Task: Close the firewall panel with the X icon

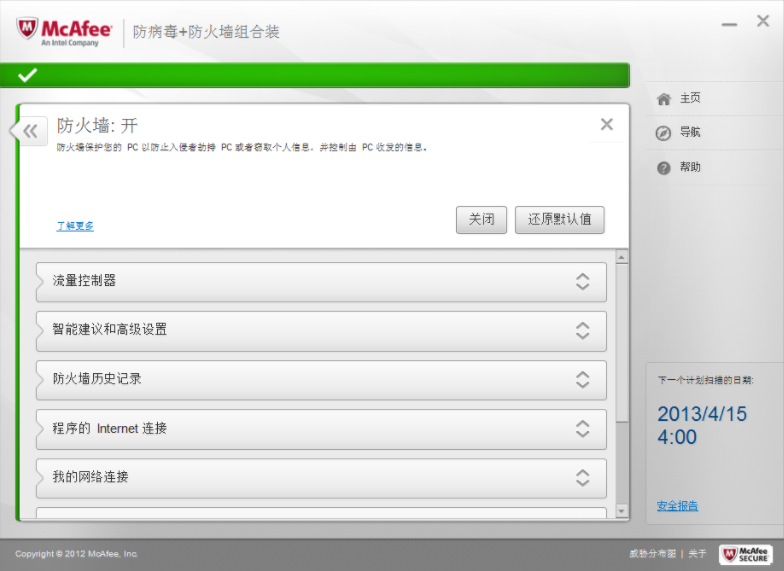Action: pos(606,125)
